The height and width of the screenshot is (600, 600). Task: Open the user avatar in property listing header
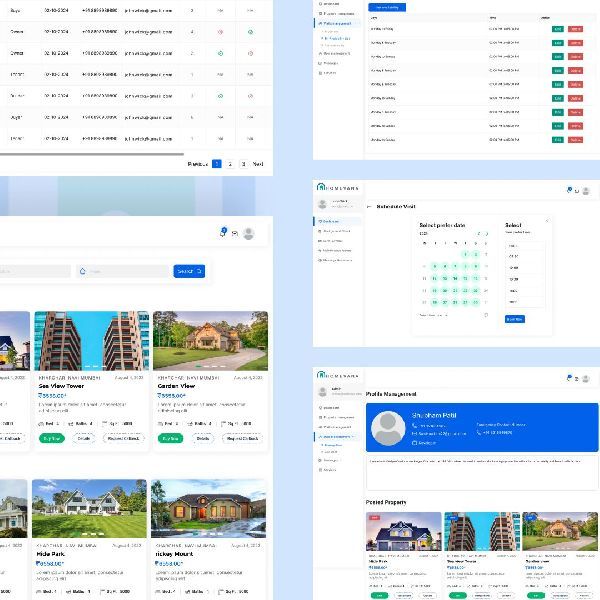point(248,233)
